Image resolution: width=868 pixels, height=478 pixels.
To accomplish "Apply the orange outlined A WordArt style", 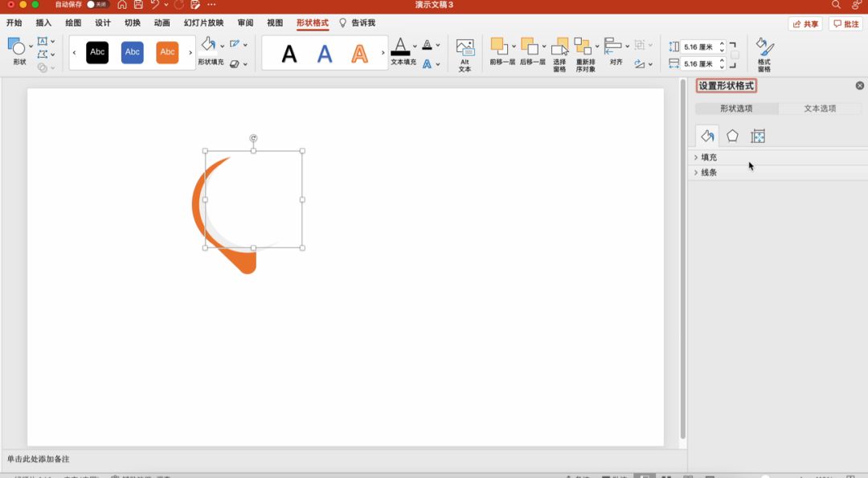I will pos(360,54).
